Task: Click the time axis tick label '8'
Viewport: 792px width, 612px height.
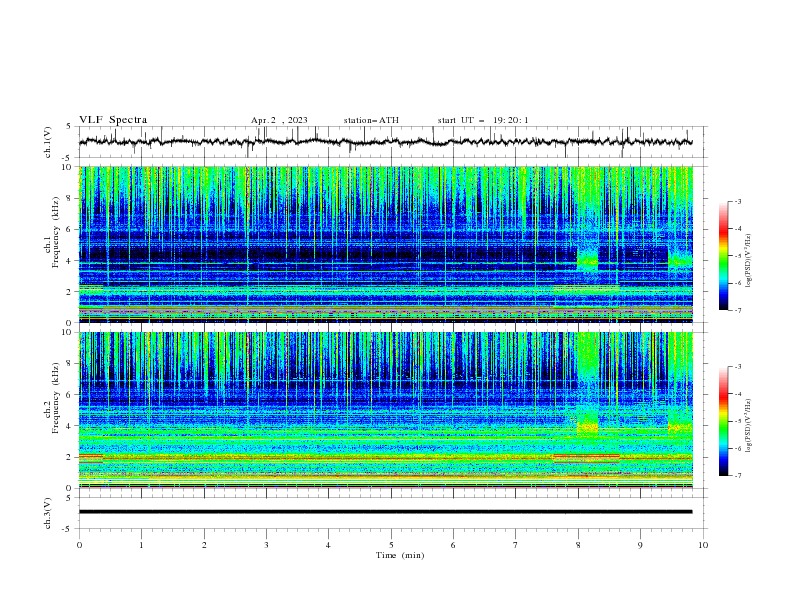Action: (578, 545)
